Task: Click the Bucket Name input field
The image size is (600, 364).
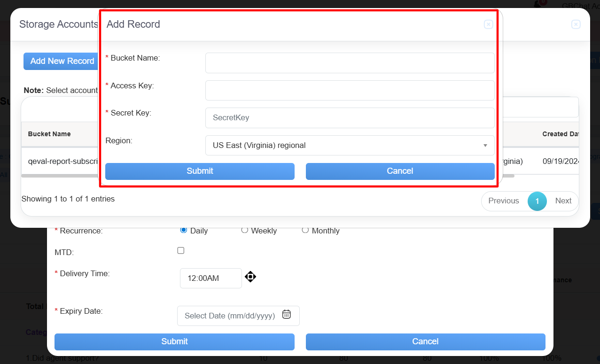Action: tap(350, 63)
